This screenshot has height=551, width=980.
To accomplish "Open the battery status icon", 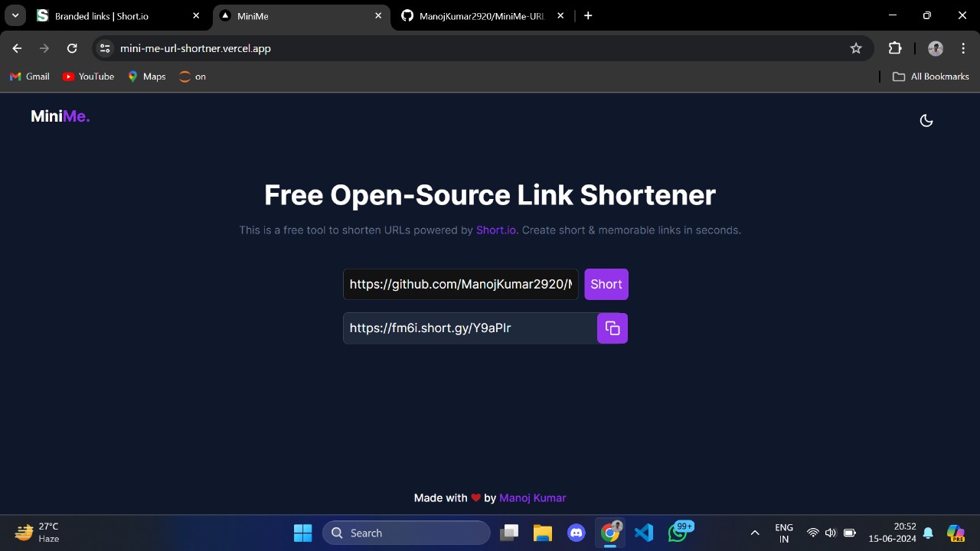I will click(x=849, y=533).
